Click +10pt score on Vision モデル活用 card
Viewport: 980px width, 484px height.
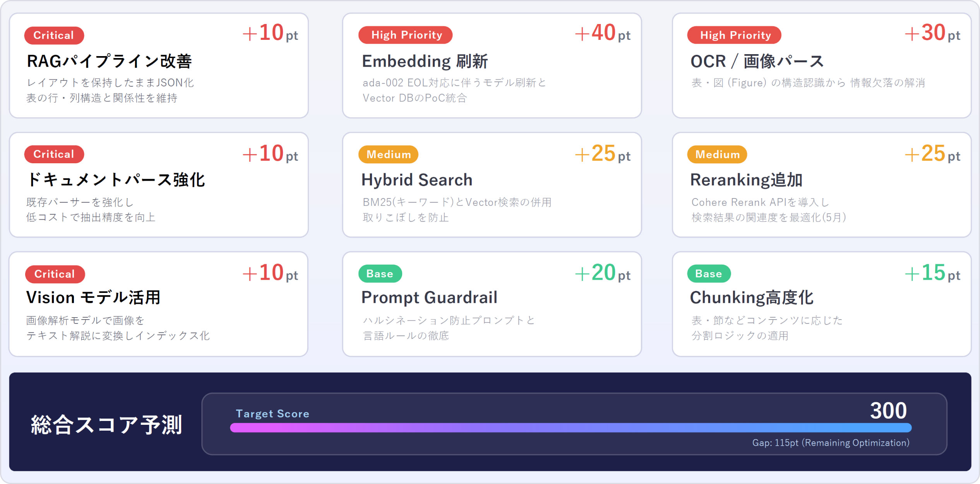pyautogui.click(x=270, y=273)
